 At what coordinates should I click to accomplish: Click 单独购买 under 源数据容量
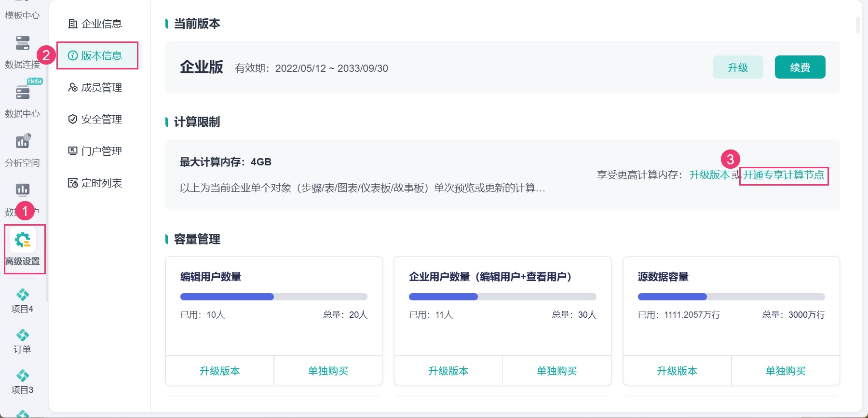(786, 371)
